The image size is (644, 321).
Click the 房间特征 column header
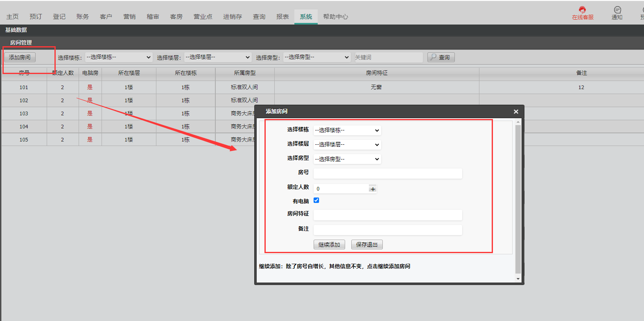pos(377,73)
